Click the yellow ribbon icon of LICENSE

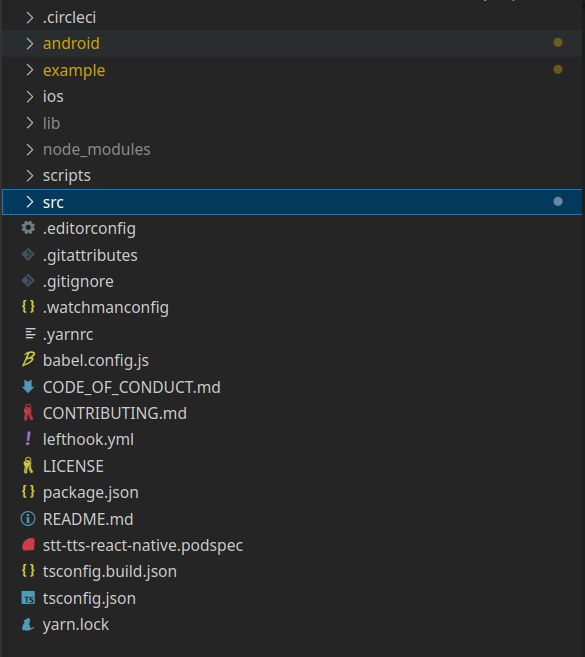(28, 466)
